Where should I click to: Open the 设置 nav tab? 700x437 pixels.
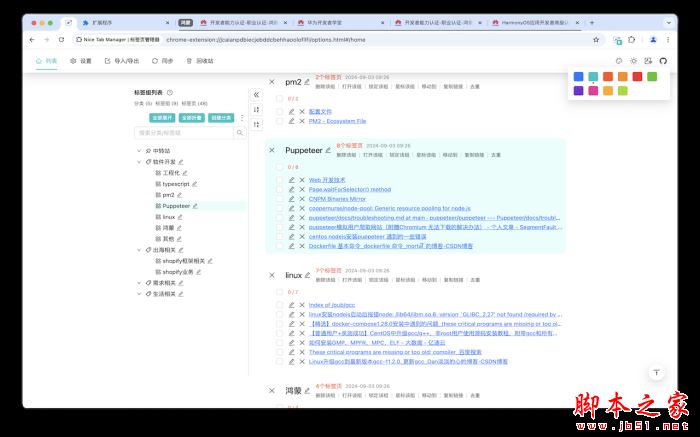pyautogui.click(x=81, y=61)
